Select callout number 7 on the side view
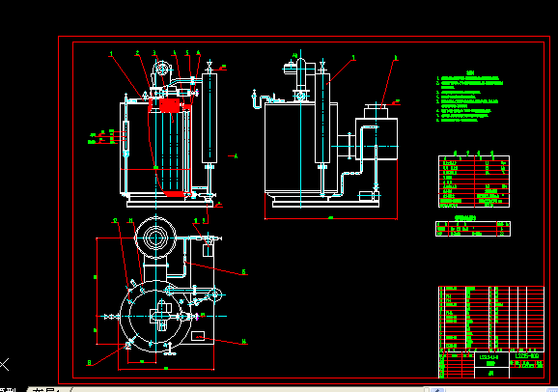This screenshot has width=558, height=392. click(x=353, y=57)
